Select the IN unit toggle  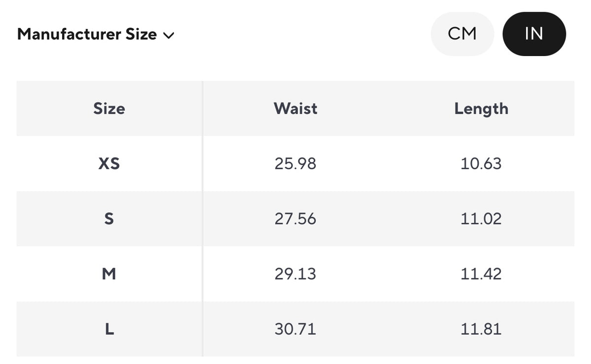tap(534, 34)
